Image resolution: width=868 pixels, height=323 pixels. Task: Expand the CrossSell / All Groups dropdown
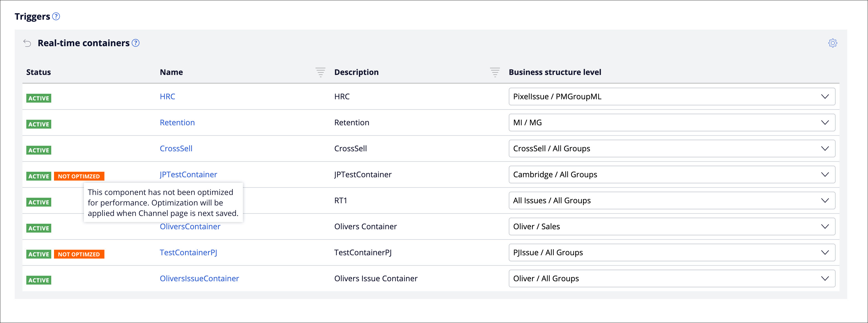coord(672,149)
